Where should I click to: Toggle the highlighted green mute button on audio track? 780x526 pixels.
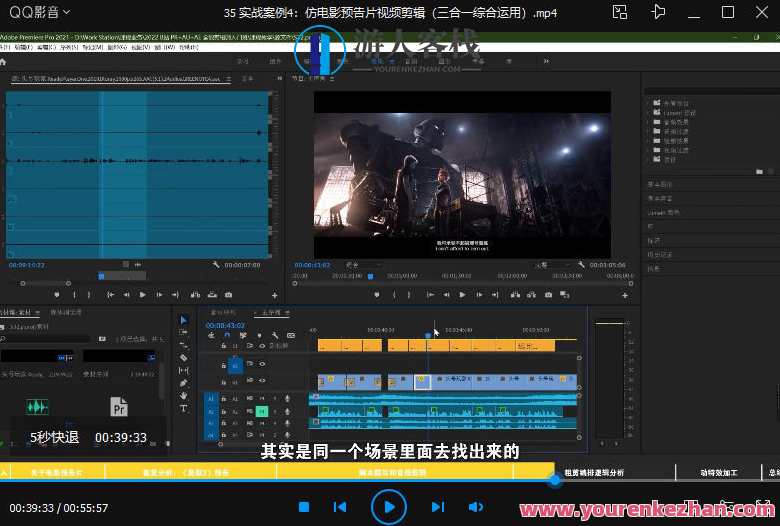point(262,411)
